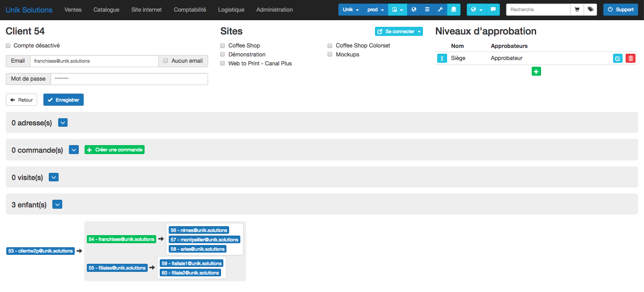The width and height of the screenshot is (644, 292).
Task: Open the Catalogue menu
Action: click(106, 9)
